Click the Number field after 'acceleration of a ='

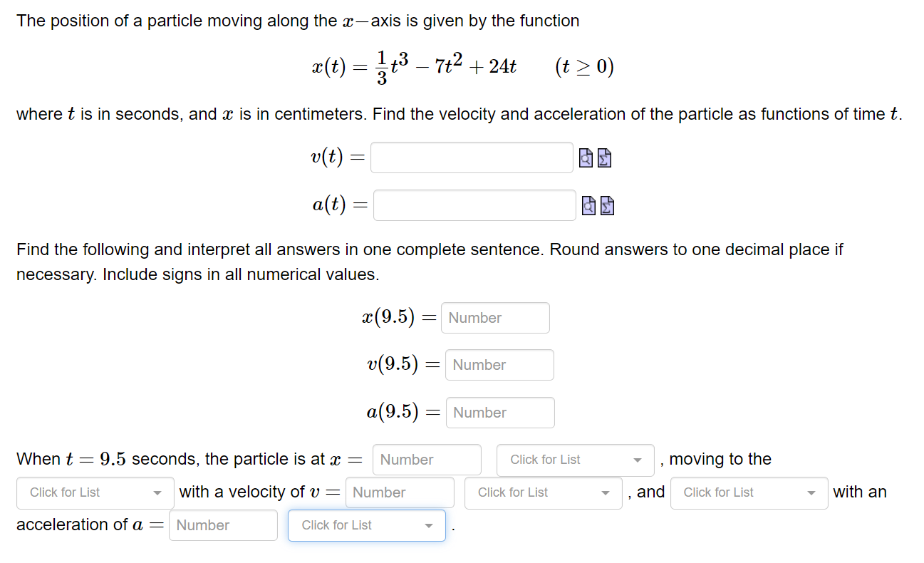click(x=223, y=525)
